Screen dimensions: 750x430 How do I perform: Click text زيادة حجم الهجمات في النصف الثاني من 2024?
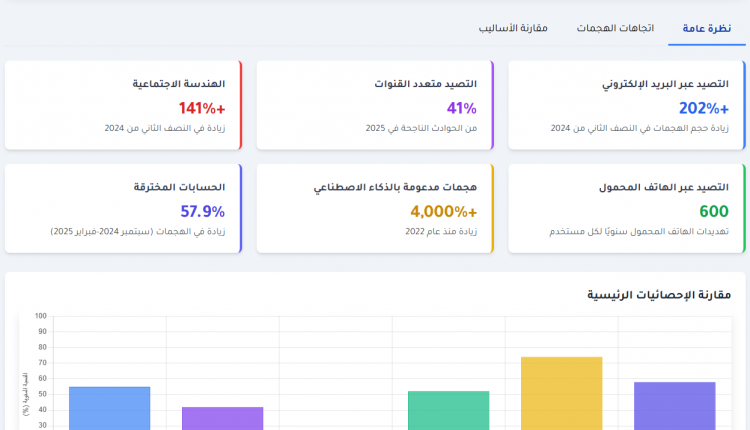[x=640, y=128]
